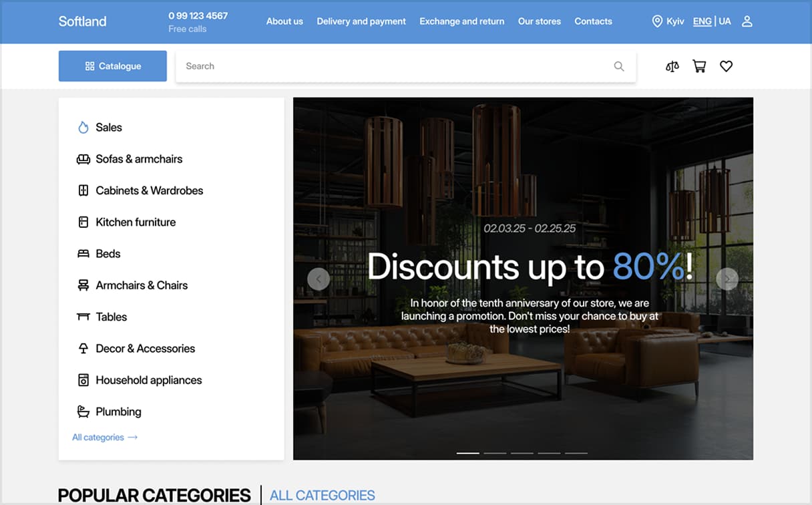The height and width of the screenshot is (505, 812).
Task: Go to previous banner slide arrow
Action: pos(319,279)
